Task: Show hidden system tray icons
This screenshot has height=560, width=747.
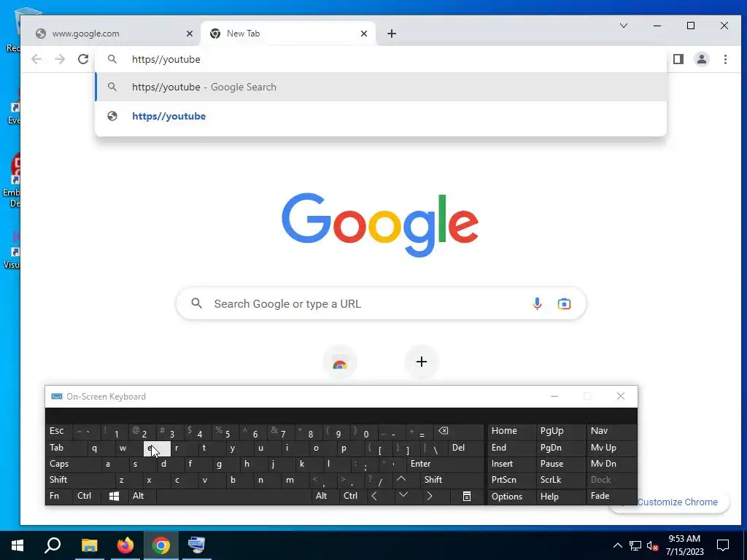Action: click(617, 545)
